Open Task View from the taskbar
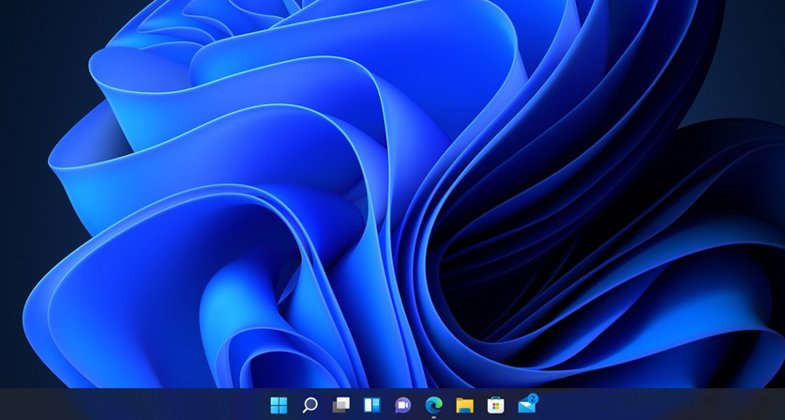 (x=341, y=404)
